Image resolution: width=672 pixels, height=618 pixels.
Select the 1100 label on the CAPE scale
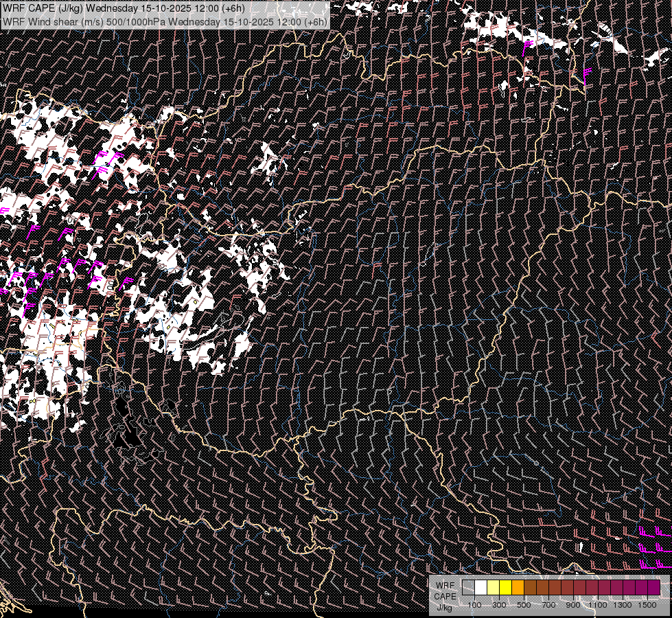pyautogui.click(x=599, y=605)
